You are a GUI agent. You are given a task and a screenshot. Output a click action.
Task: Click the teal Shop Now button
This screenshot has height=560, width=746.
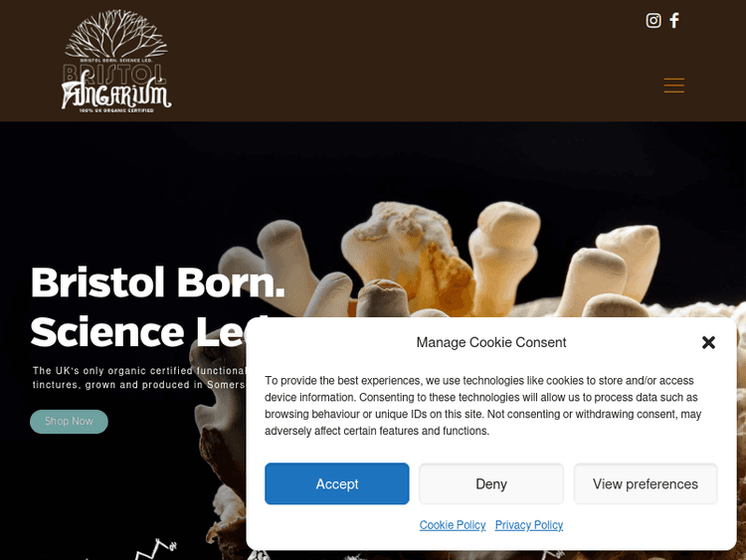tap(69, 422)
